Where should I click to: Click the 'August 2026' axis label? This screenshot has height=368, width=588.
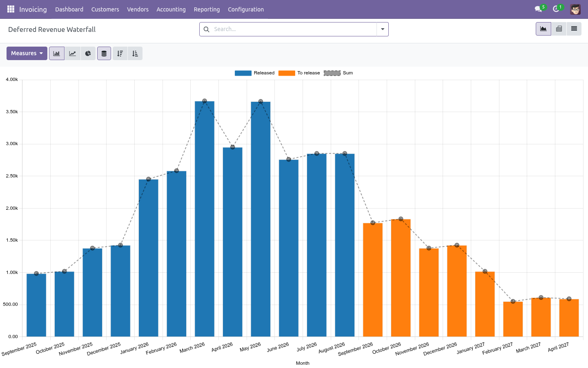332,348
